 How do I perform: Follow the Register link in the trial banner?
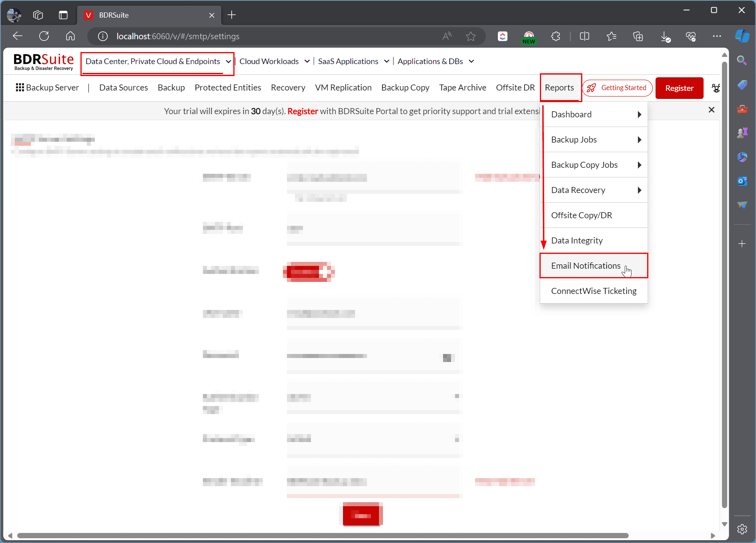click(x=303, y=111)
